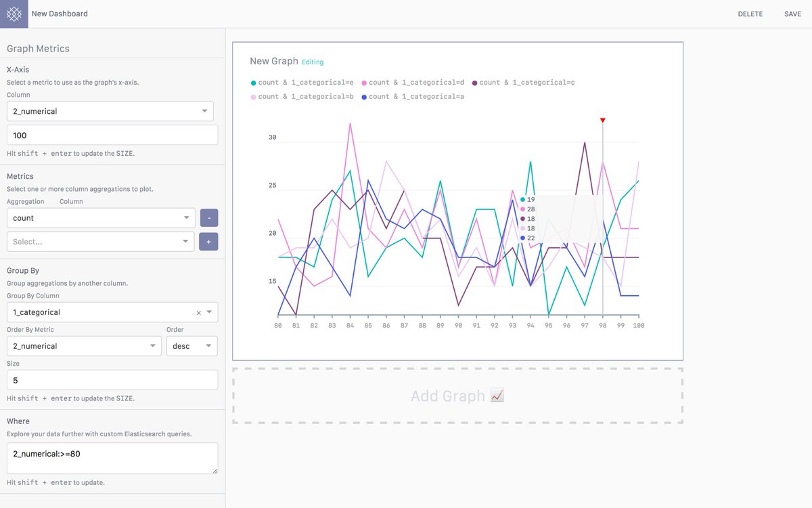Click the SAVE dashboard button
Image resolution: width=812 pixels, height=508 pixels.
tap(792, 14)
